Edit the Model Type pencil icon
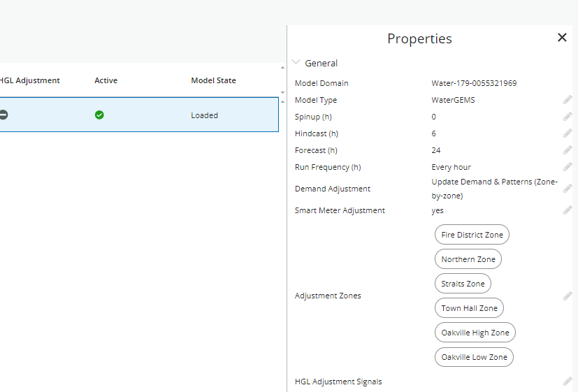The image size is (578, 392). (x=568, y=100)
